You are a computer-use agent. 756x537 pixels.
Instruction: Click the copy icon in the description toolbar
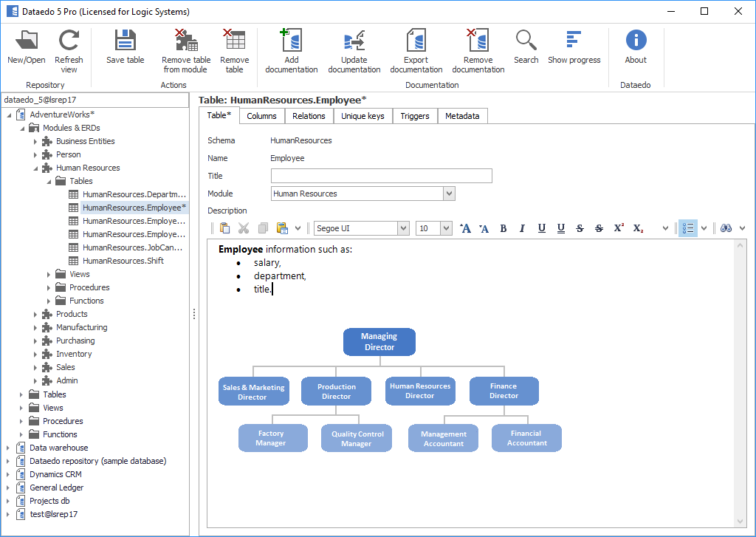tap(263, 228)
